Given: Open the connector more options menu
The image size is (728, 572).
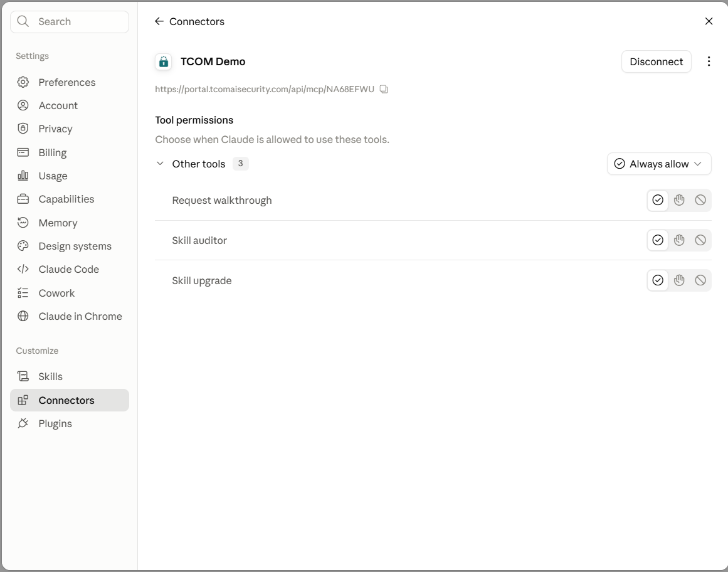Looking at the screenshot, I should pos(709,61).
